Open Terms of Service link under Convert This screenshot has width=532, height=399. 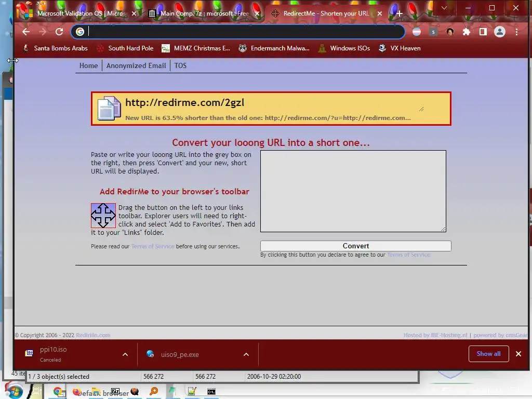[x=408, y=255]
